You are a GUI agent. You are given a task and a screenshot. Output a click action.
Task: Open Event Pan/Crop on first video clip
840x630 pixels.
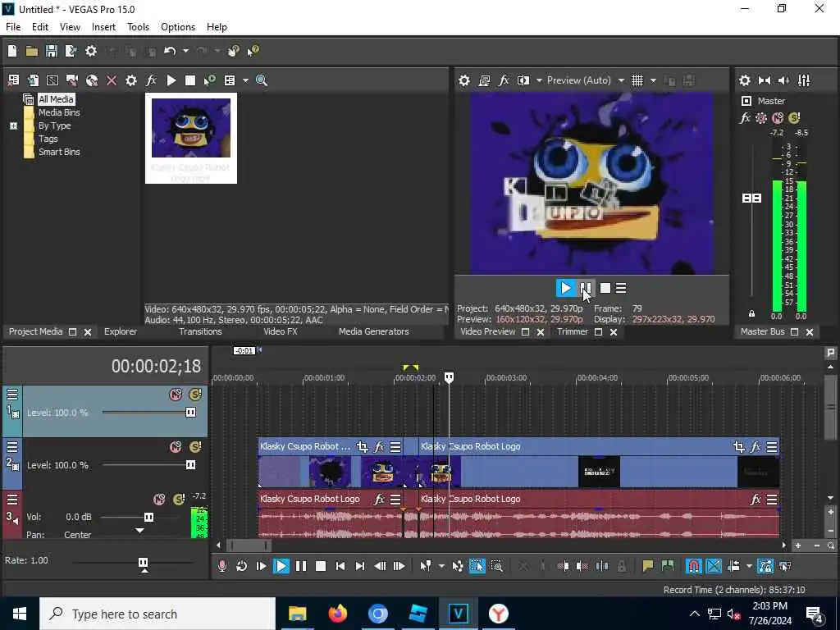point(362,446)
